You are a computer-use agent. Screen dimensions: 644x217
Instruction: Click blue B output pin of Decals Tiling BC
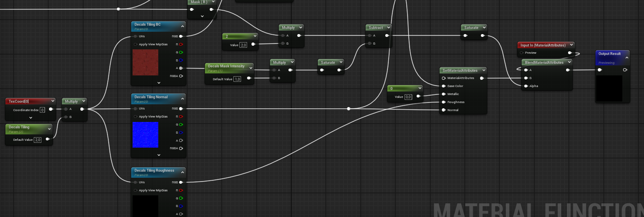(x=181, y=61)
